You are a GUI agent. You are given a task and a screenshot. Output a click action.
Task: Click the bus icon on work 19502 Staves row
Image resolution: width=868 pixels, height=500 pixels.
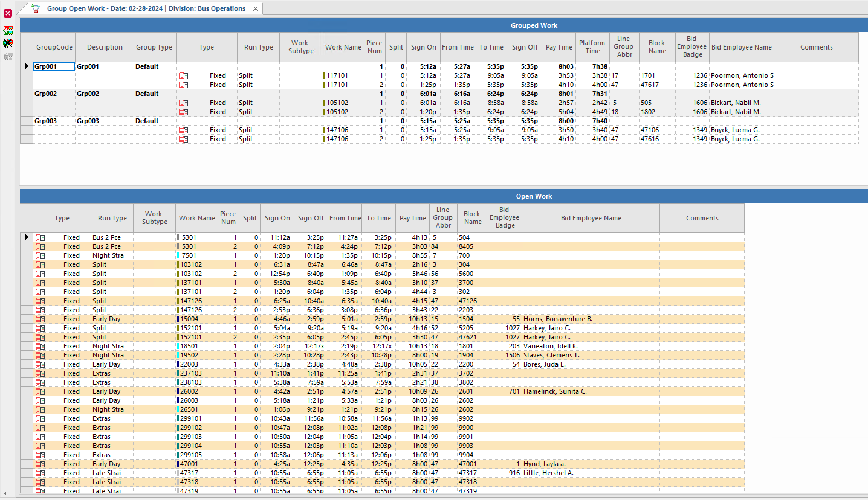click(39, 355)
